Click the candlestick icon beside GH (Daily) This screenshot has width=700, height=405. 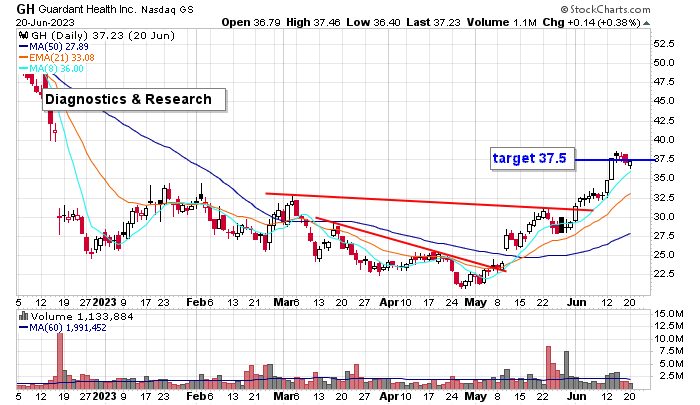click(24, 36)
